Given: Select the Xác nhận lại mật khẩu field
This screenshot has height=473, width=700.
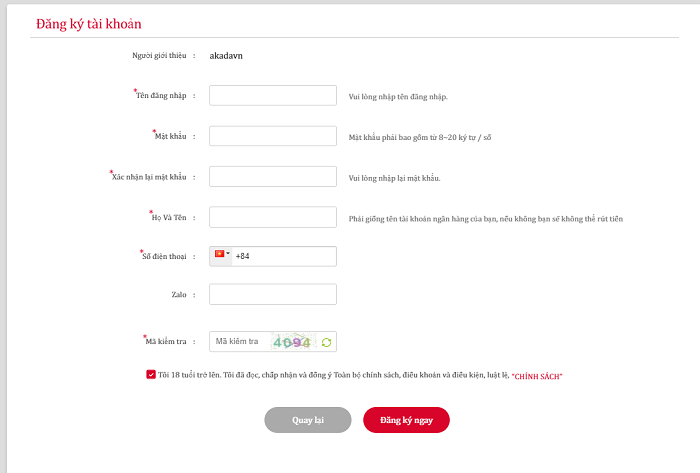Looking at the screenshot, I should pyautogui.click(x=272, y=177).
